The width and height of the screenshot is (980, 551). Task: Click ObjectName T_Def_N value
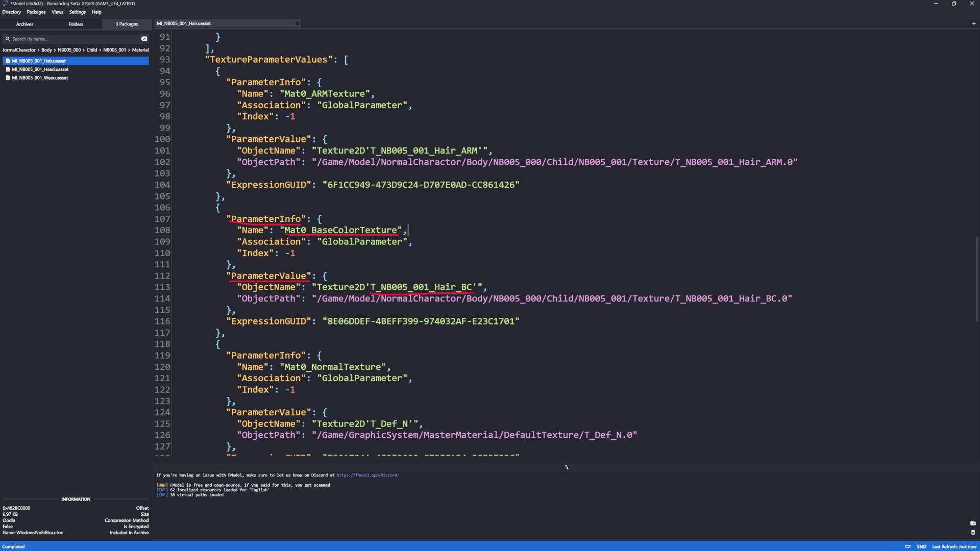pos(365,424)
